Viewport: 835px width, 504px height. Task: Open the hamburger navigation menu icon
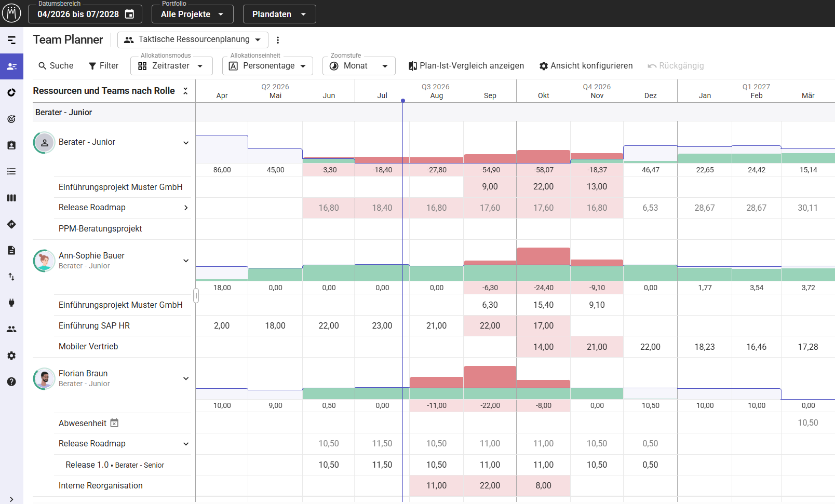click(11, 40)
